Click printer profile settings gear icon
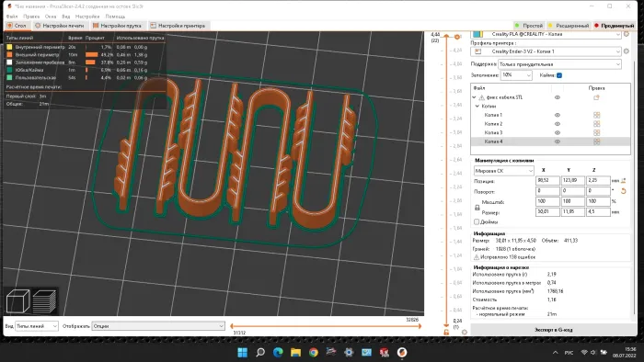The height and width of the screenshot is (362, 644). coord(627,51)
